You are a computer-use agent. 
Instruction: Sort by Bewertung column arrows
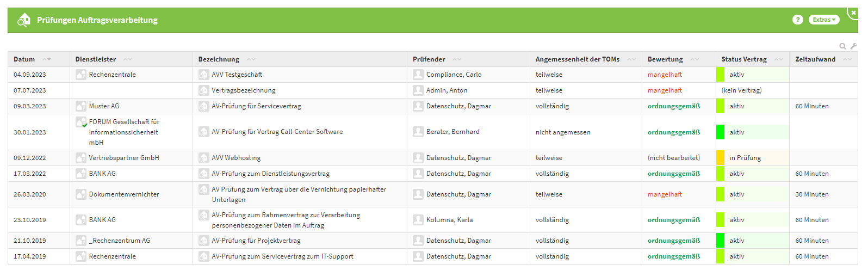695,59
